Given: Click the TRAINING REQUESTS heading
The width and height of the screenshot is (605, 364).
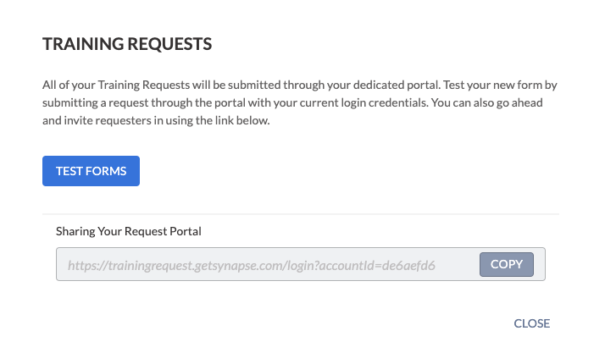Looking at the screenshot, I should 127,43.
